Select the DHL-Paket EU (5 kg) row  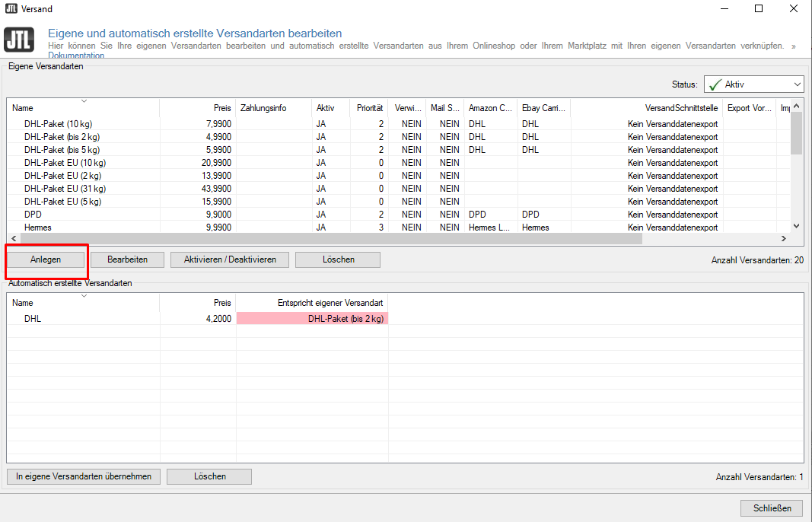coord(399,202)
